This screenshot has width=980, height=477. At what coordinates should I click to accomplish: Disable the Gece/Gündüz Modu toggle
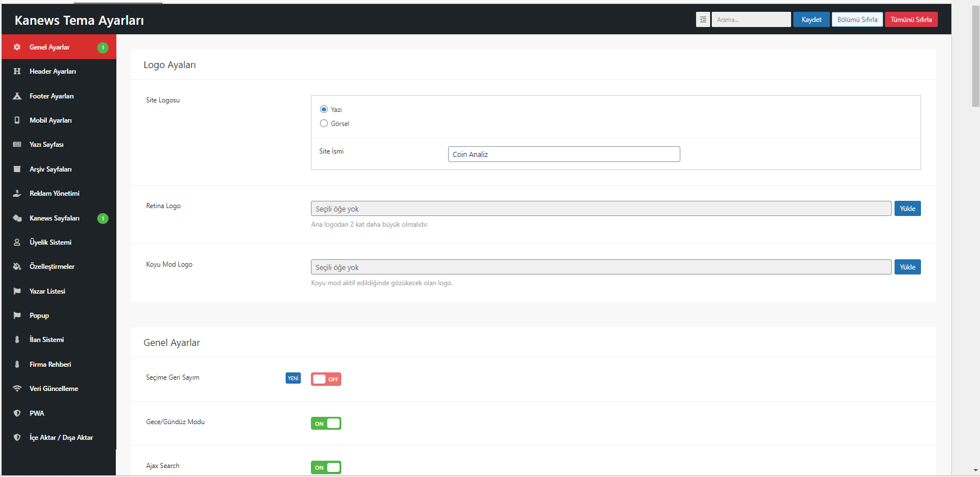pos(326,424)
